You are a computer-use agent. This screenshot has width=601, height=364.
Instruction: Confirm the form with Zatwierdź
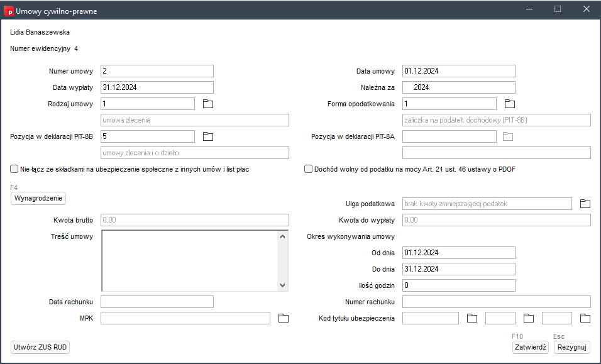tap(530, 347)
